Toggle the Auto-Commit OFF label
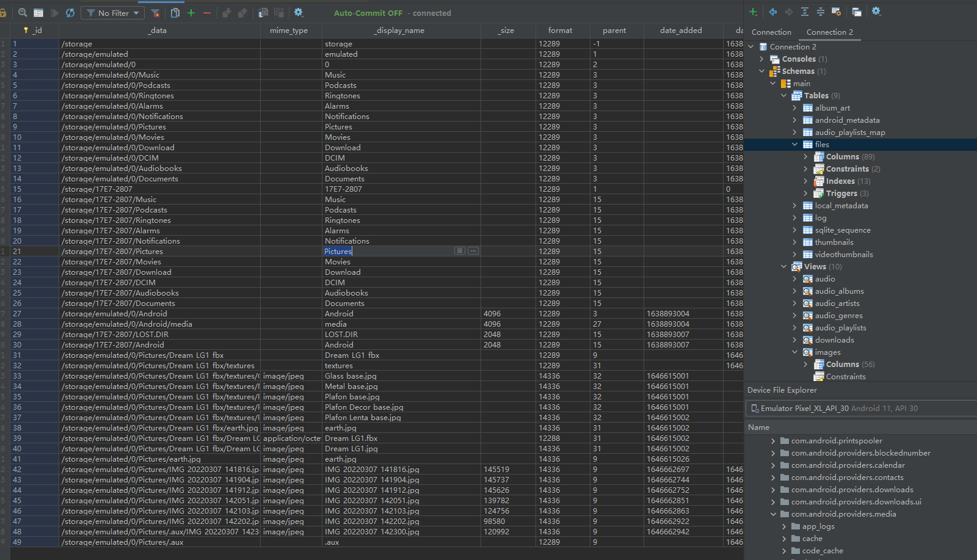The height and width of the screenshot is (560, 977). pos(368,13)
